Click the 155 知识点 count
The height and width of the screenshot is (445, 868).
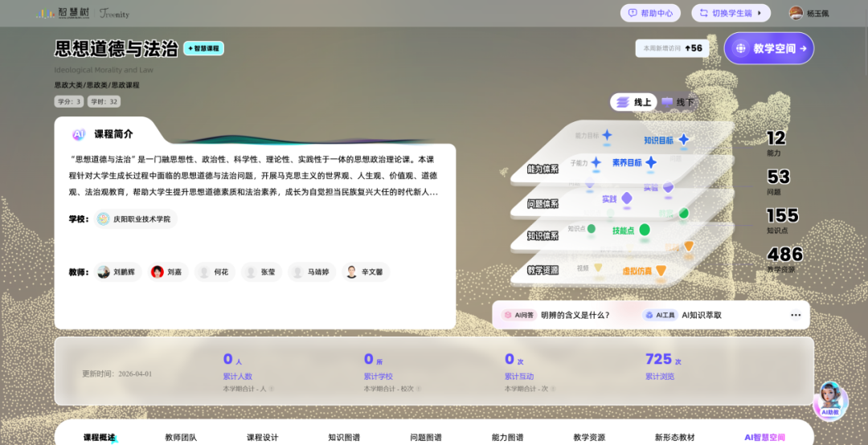[x=782, y=221]
